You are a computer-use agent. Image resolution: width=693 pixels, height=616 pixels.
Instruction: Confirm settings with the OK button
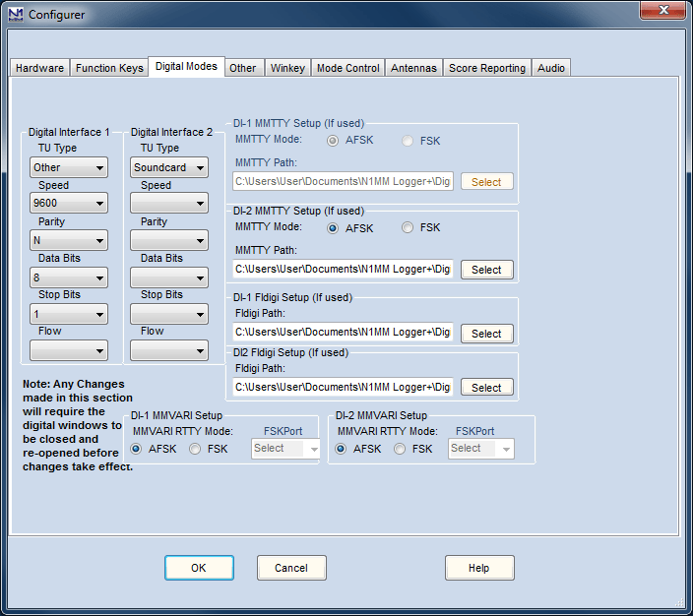click(199, 568)
